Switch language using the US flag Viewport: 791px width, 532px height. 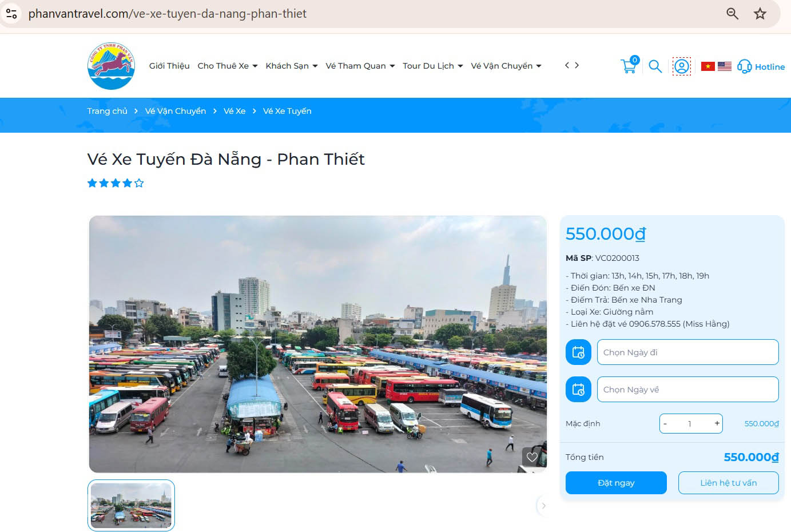point(724,66)
